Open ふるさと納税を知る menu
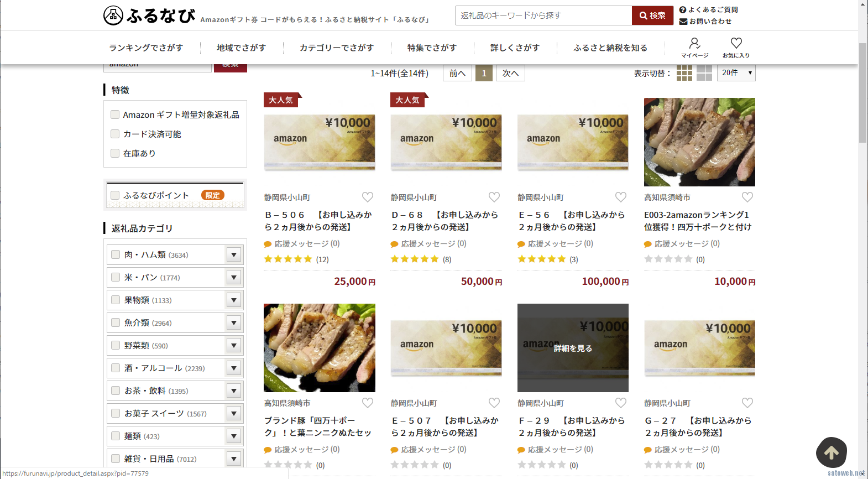This screenshot has height=479, width=868. (610, 48)
